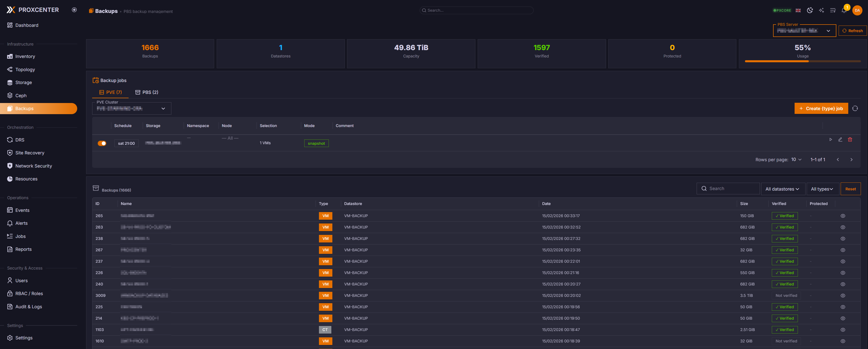Open the All datastores filter dropdown
Screen dimensions: 868x349
point(783,189)
